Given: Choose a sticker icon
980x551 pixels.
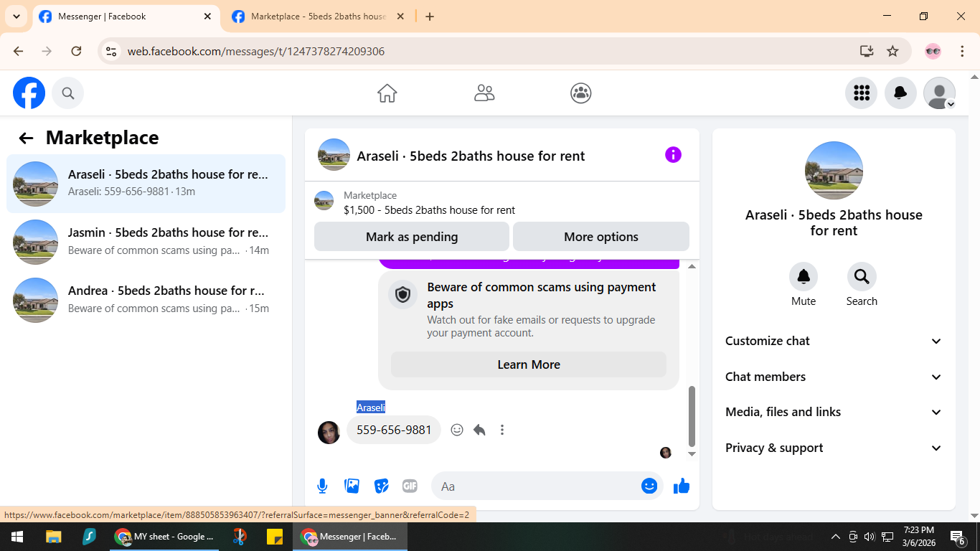Looking at the screenshot, I should pos(381,486).
